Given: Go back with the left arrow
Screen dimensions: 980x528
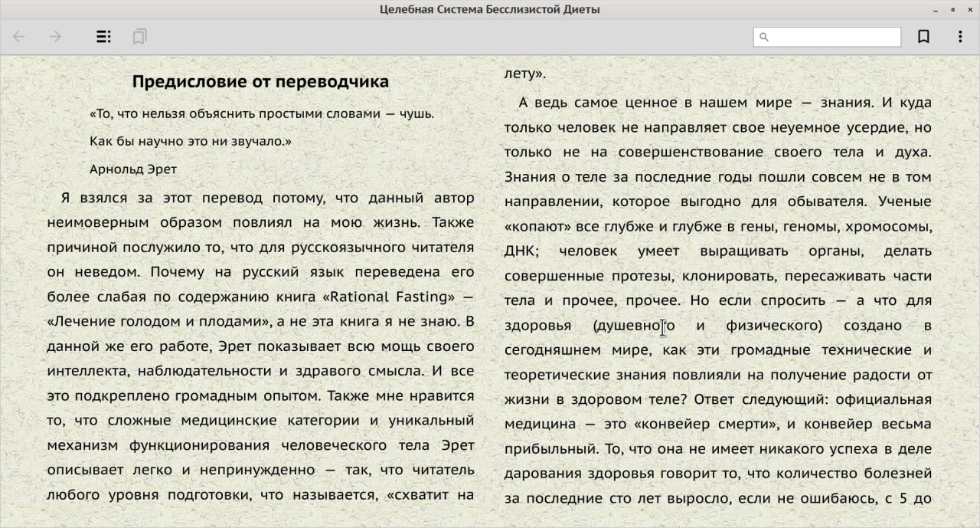Looking at the screenshot, I should tap(19, 37).
